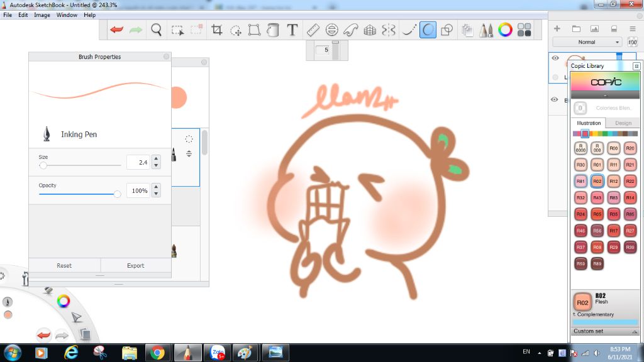This screenshot has width=644, height=362.
Task: Open Google Chrome from taskbar
Action: (157, 353)
